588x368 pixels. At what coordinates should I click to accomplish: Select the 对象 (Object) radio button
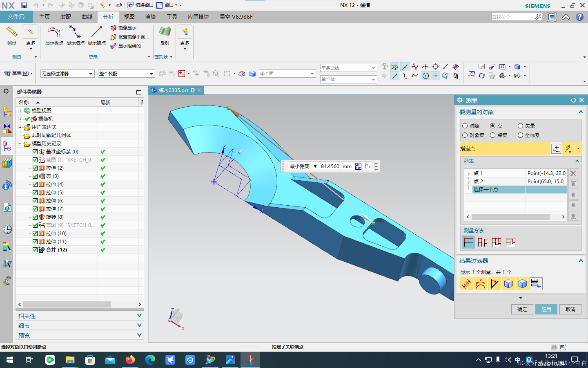coord(465,126)
